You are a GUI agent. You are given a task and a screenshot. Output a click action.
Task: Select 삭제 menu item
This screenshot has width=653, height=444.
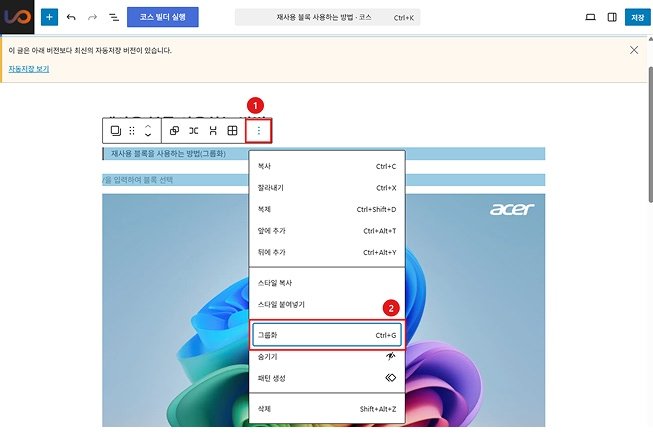point(327,409)
